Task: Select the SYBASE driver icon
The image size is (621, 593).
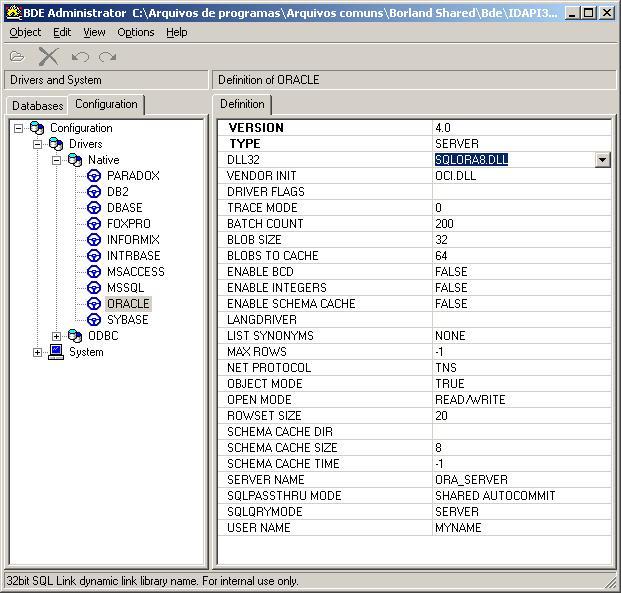Action: click(95, 320)
